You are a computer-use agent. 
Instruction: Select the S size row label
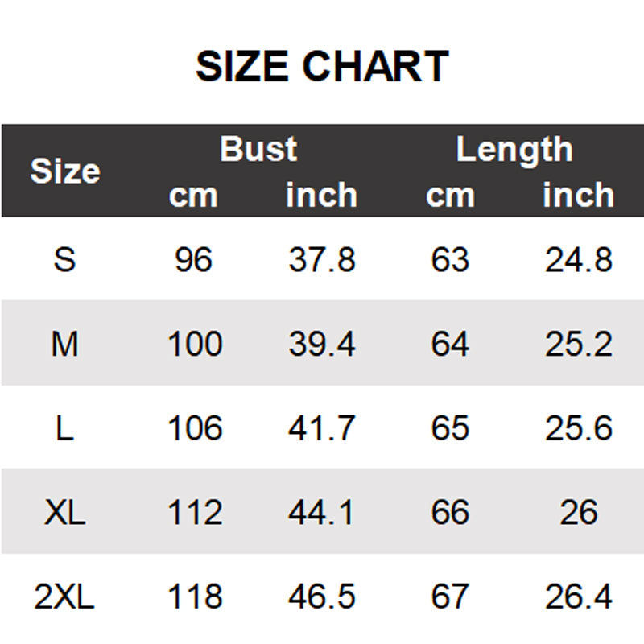point(64,260)
